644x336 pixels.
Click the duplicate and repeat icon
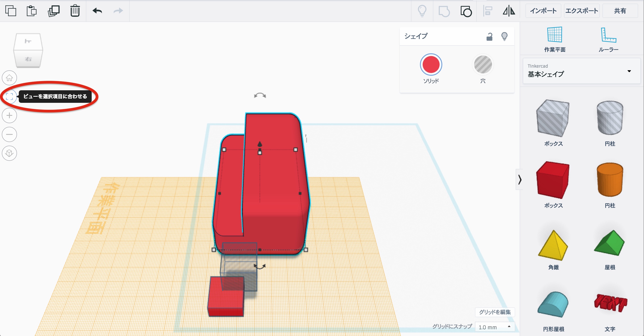53,11
